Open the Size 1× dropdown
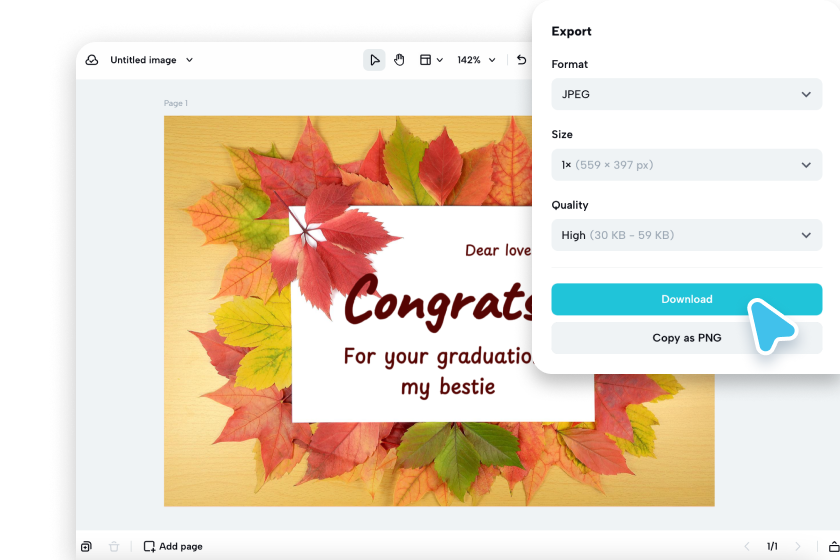Image resolution: width=840 pixels, height=560 pixels. [x=686, y=165]
